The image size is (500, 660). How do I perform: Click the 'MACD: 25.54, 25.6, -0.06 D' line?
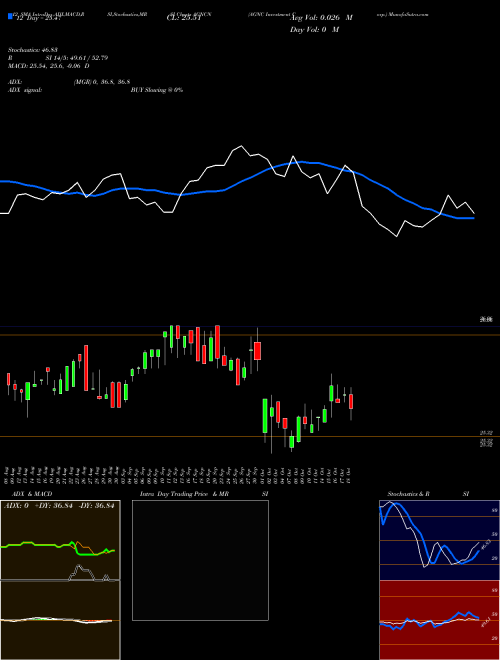49,66
